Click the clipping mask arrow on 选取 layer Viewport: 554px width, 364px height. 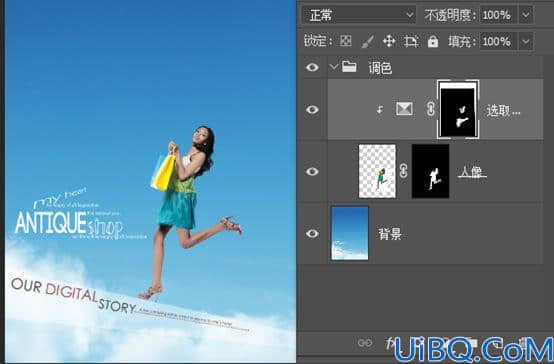380,110
